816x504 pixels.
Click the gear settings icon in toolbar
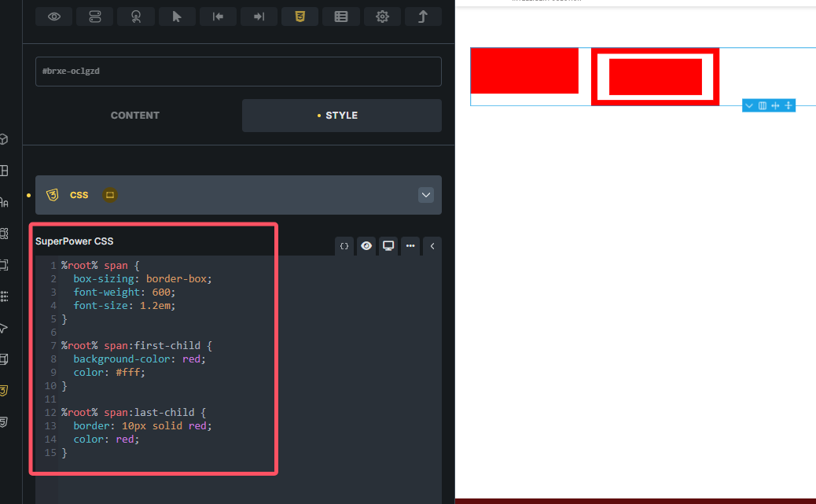pos(382,17)
